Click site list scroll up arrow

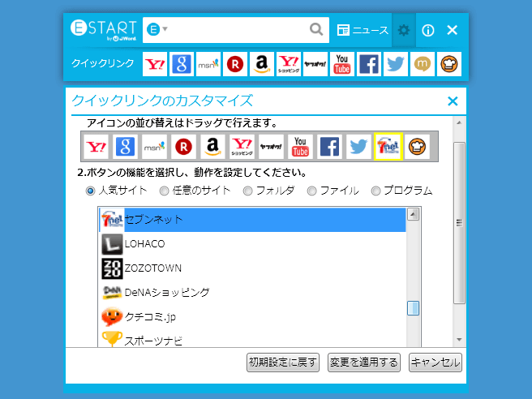[x=413, y=214]
